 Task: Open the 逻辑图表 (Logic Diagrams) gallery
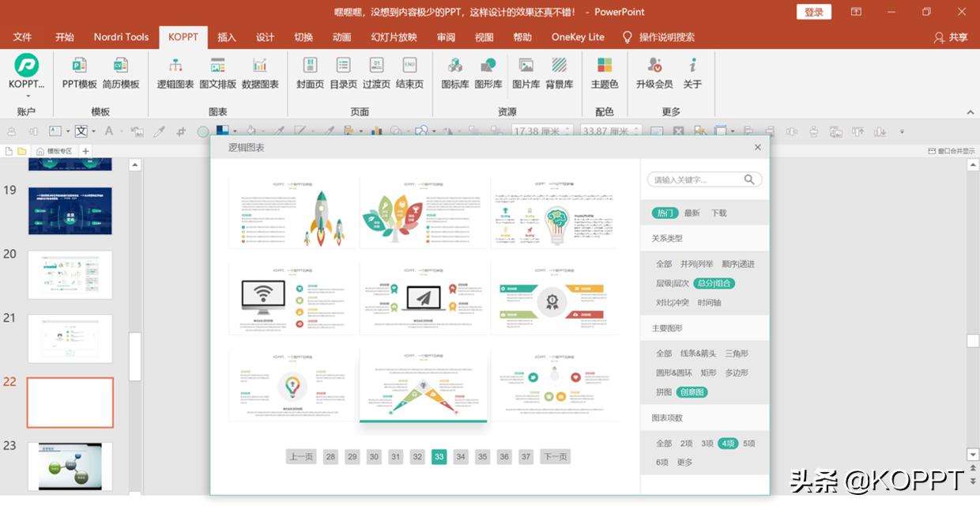(x=175, y=75)
